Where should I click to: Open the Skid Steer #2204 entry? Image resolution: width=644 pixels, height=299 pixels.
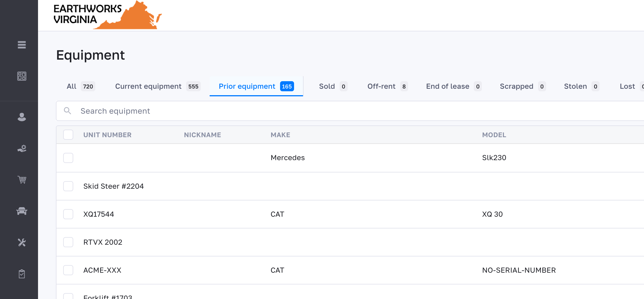pyautogui.click(x=113, y=186)
